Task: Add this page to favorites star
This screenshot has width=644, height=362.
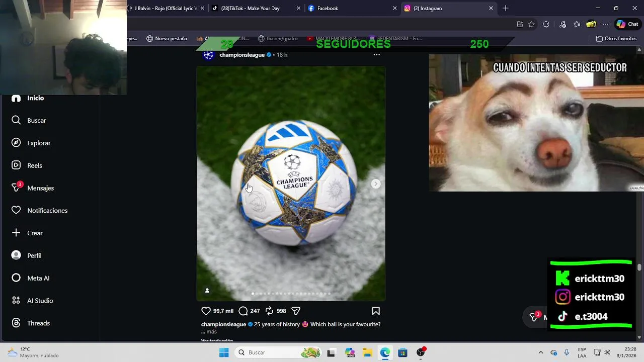Action: (531, 24)
